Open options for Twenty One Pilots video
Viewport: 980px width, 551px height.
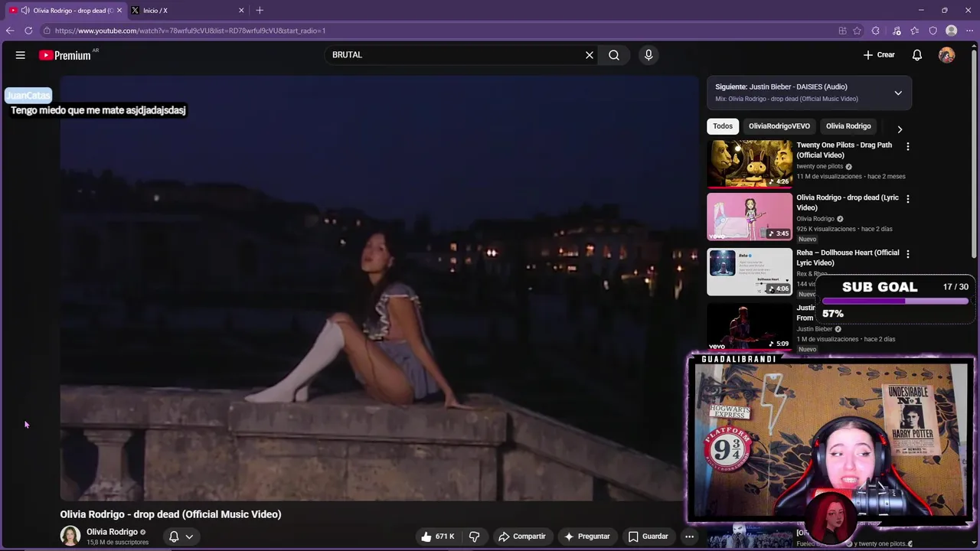(908, 146)
